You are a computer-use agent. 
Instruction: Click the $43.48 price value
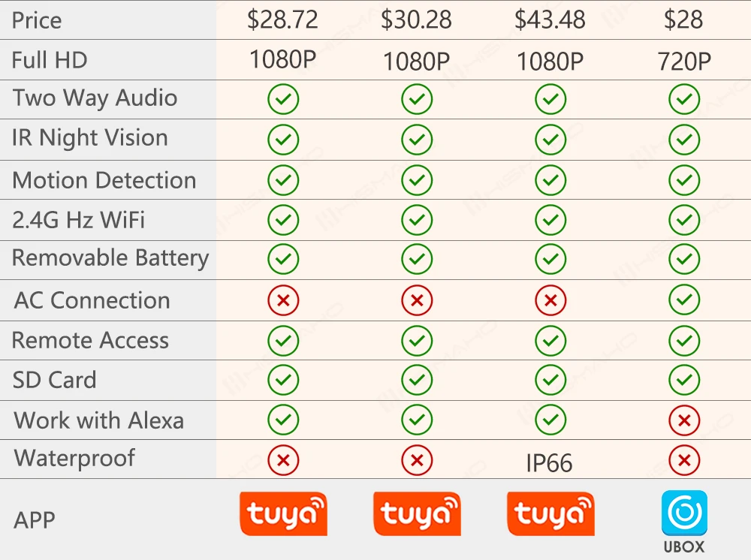point(550,20)
